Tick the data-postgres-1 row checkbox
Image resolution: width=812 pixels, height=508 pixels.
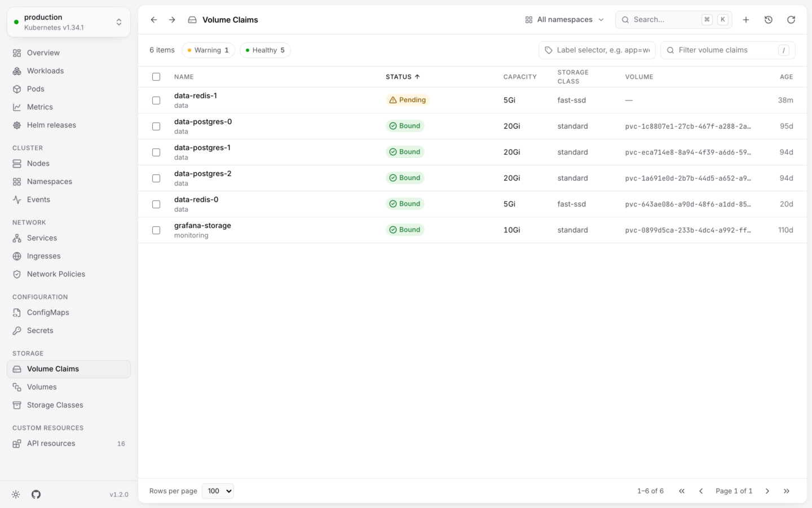pyautogui.click(x=156, y=152)
